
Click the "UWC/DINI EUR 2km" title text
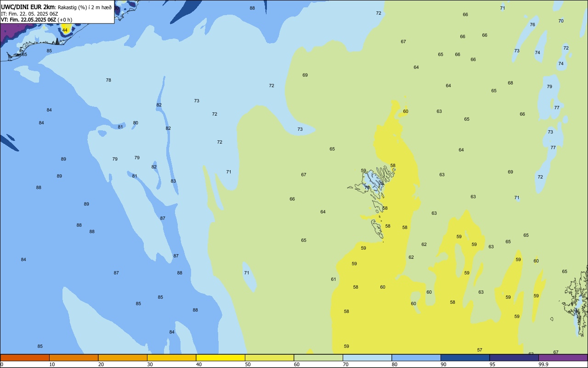coord(28,7)
